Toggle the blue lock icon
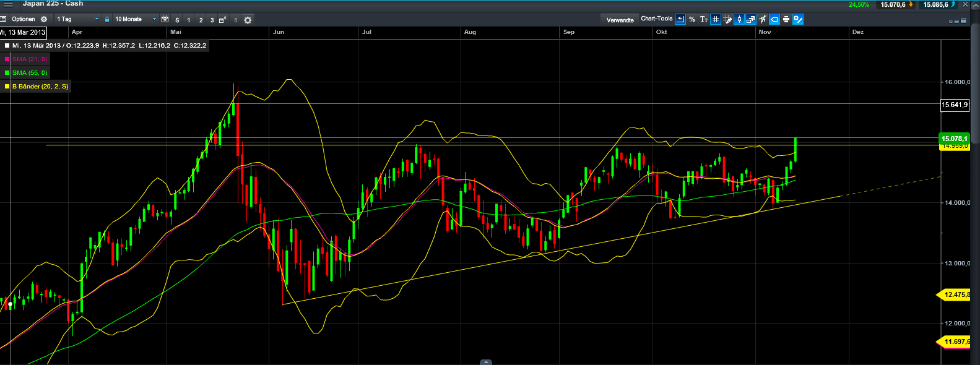 click(107, 19)
